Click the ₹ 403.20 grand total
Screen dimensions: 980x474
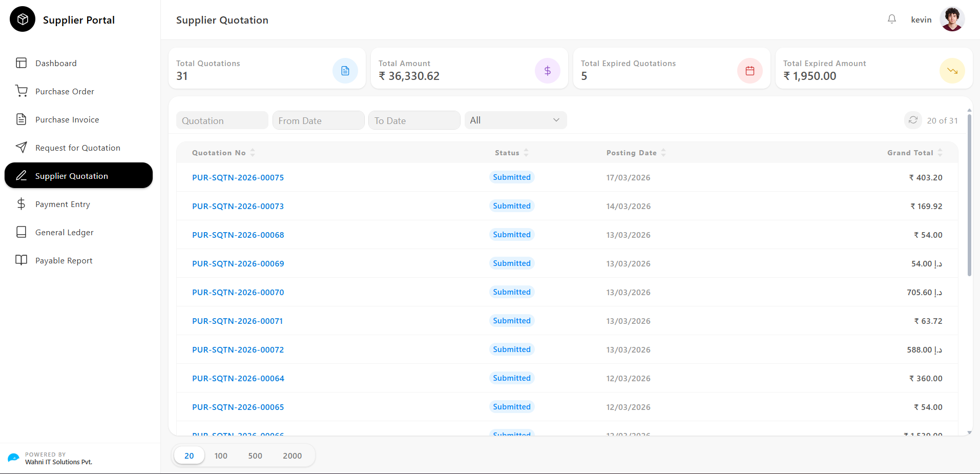926,177
